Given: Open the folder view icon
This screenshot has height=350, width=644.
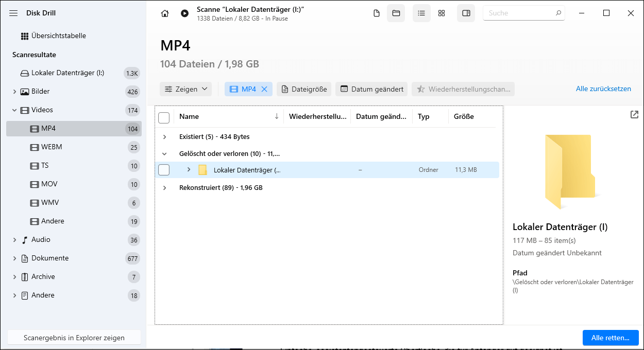Looking at the screenshot, I should 396,13.
